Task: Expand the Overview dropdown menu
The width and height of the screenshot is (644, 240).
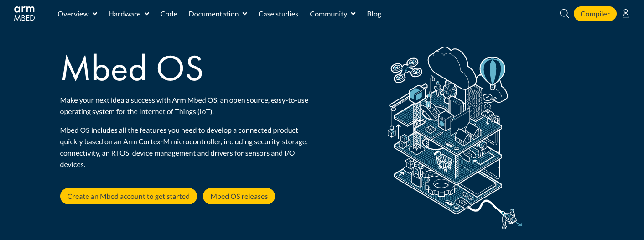Action: pyautogui.click(x=77, y=14)
